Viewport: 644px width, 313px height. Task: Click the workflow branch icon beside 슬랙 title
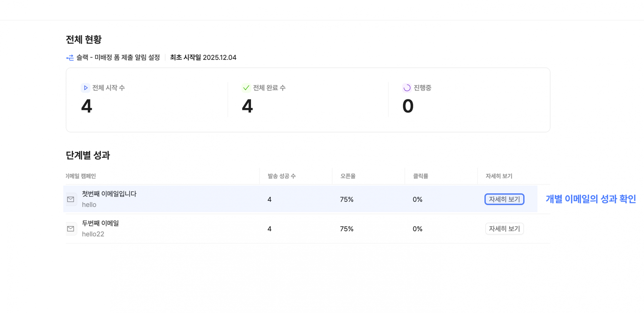click(71, 57)
